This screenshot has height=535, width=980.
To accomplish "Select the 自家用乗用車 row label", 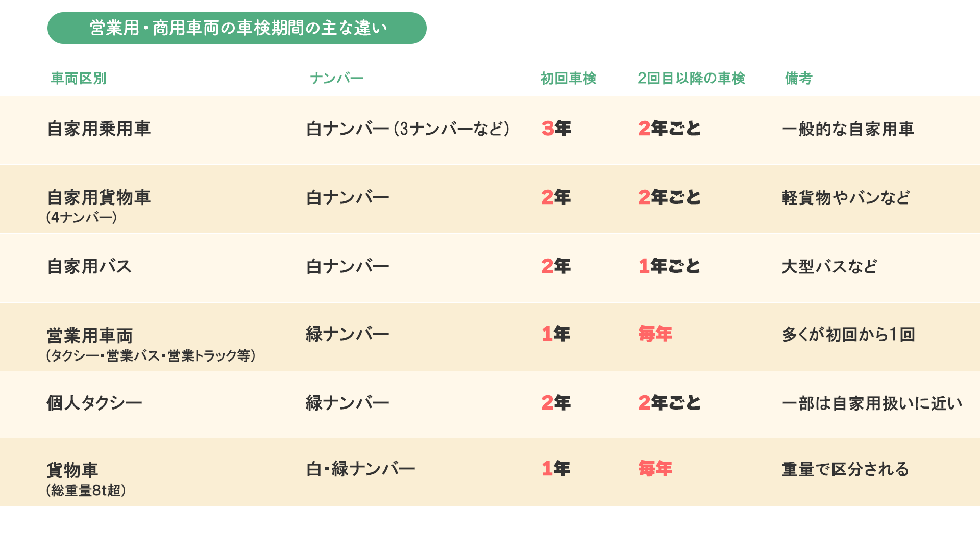I will (x=99, y=129).
